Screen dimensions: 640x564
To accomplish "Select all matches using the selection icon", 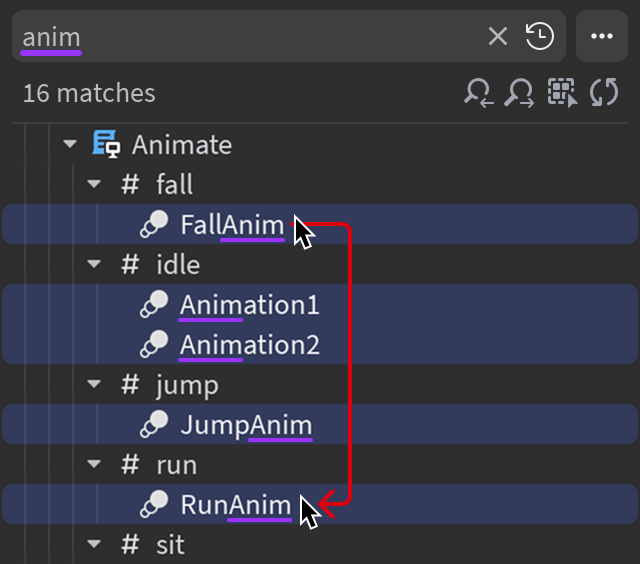I will point(562,93).
